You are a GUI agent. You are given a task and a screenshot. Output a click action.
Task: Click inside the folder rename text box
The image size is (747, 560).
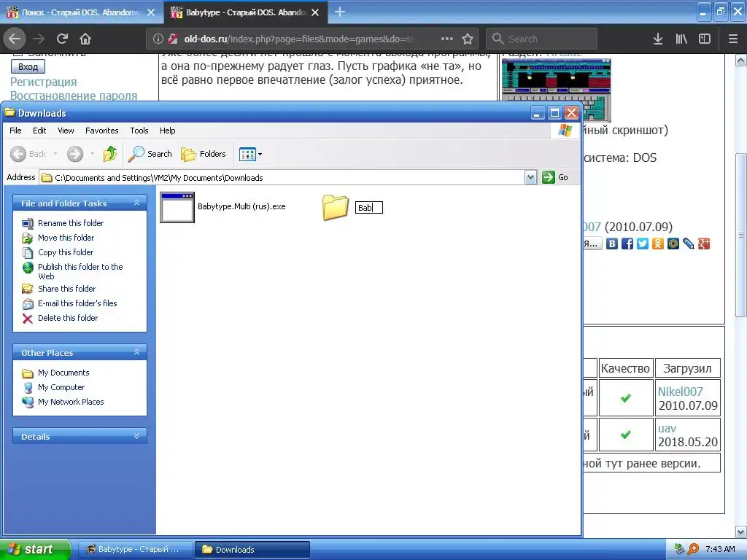pos(368,208)
